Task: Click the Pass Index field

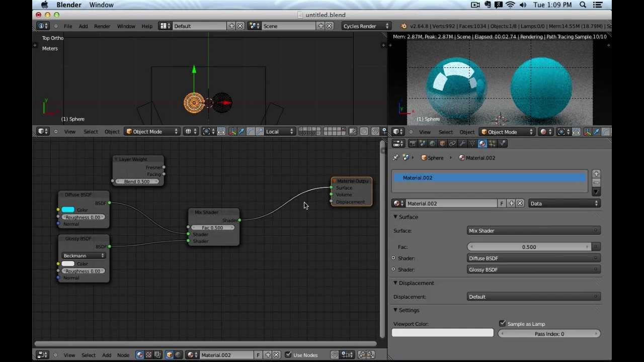Action: 549,334
